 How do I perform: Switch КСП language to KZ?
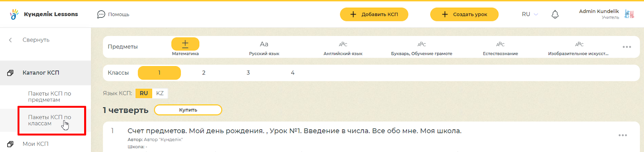click(x=160, y=93)
